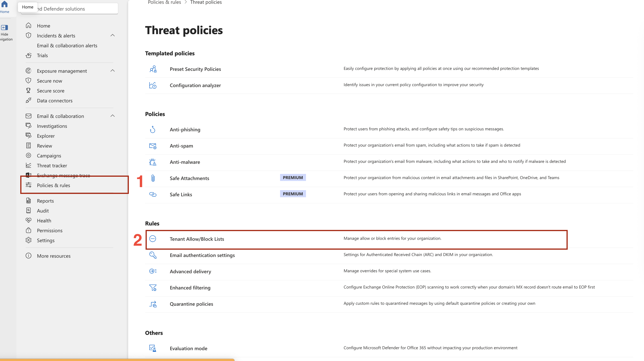644x361 pixels.
Task: Click the Trials icon
Action: pos(29,55)
